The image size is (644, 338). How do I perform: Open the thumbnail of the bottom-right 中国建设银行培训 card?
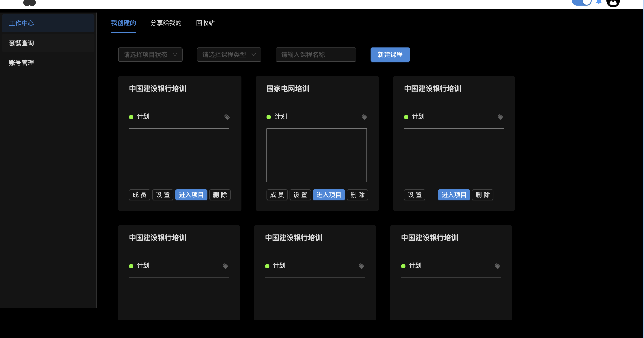tap(451, 299)
